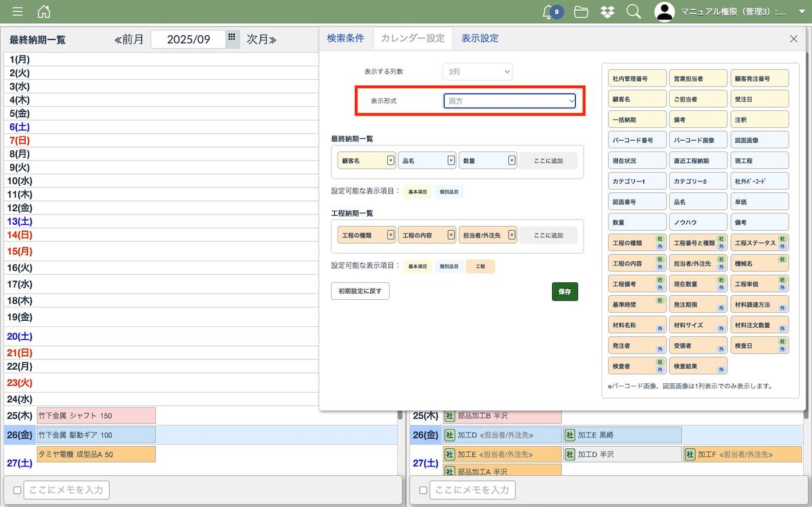Image resolution: width=812 pixels, height=507 pixels.
Task: Open notifications bell with badge 9
Action: click(x=551, y=12)
